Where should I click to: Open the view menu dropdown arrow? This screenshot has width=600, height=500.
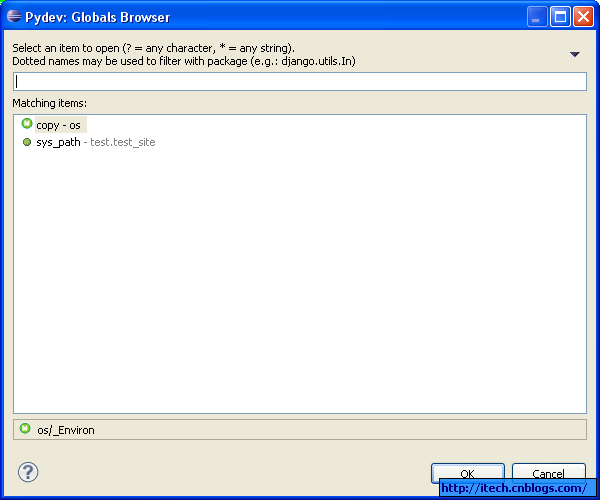pos(574,54)
